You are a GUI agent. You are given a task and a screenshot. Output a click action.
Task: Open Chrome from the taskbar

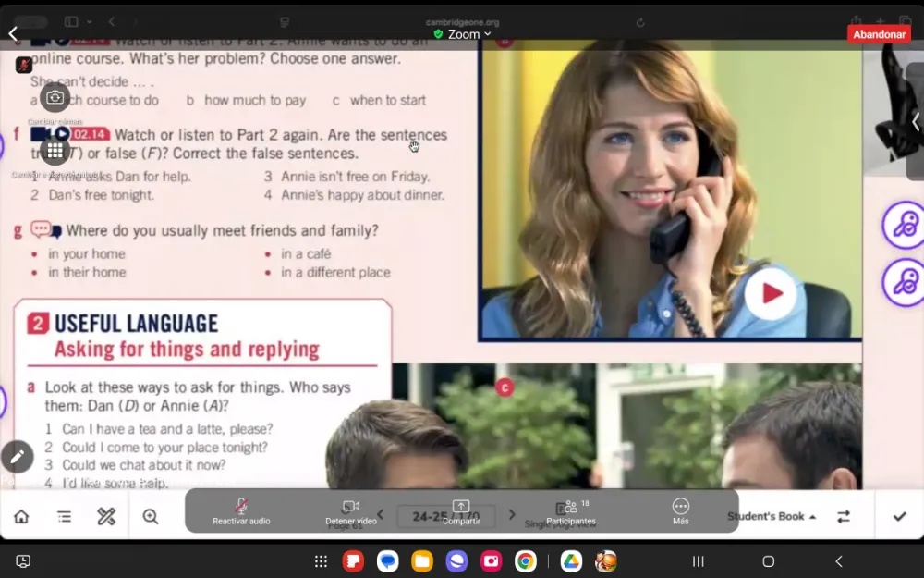pyautogui.click(x=525, y=560)
